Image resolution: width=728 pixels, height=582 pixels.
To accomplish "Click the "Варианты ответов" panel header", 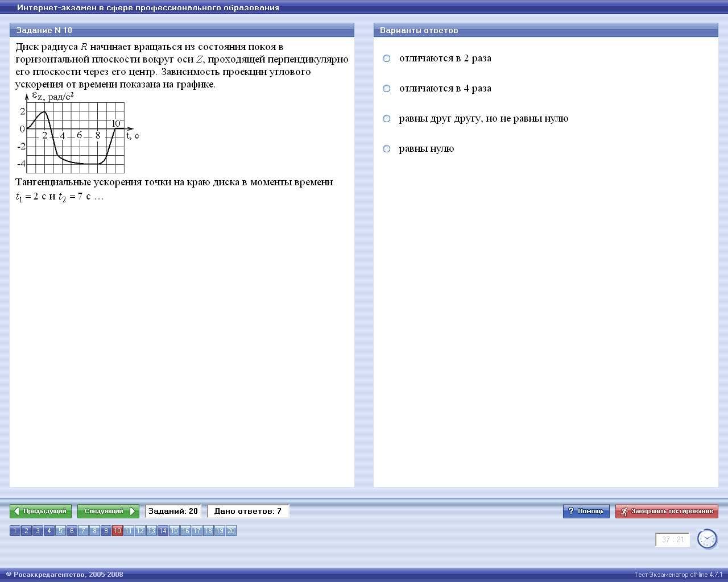I will 546,30.
